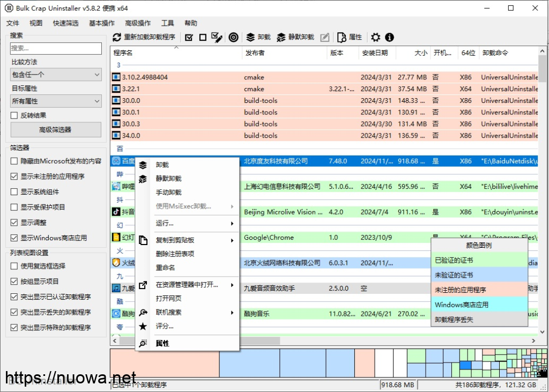Open the 目标属性 dropdown showing 所有属性
The width and height of the screenshot is (549, 392).
click(x=56, y=101)
